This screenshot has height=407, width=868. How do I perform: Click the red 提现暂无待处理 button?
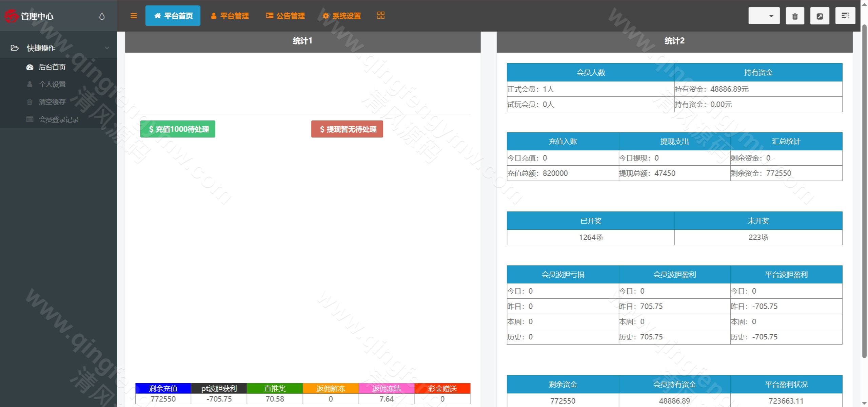tap(347, 129)
